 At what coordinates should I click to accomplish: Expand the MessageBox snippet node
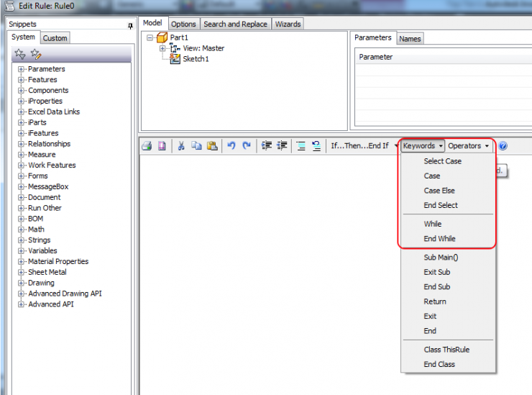point(21,187)
